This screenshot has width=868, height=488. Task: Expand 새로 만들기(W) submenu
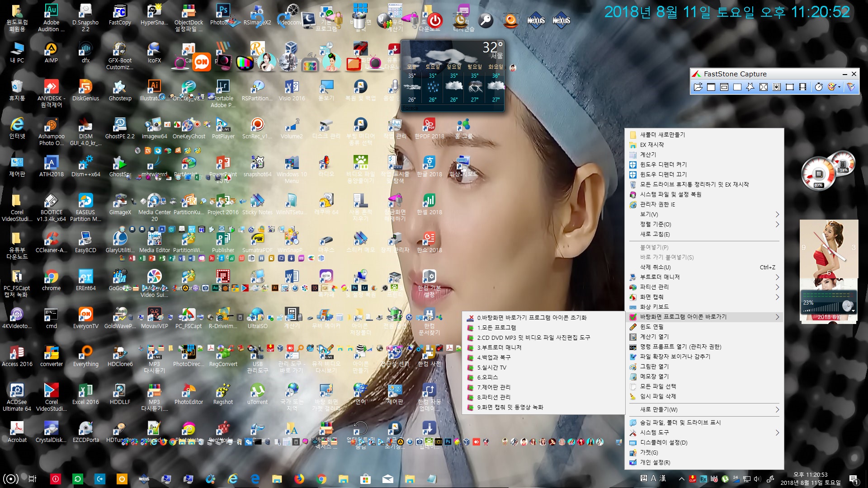coord(704,409)
